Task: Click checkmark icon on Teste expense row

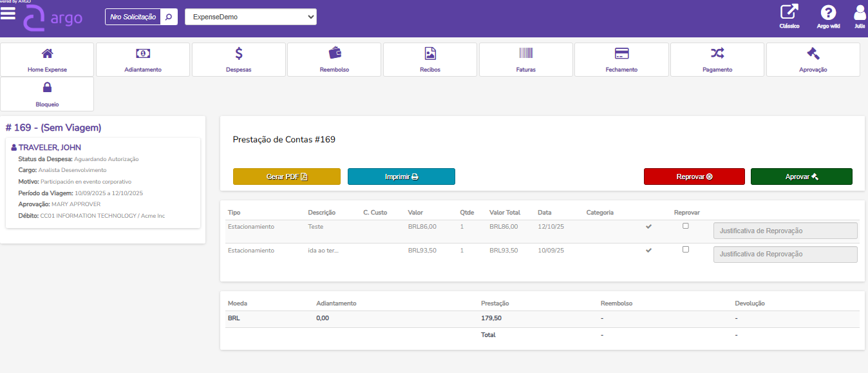Action: [648, 226]
